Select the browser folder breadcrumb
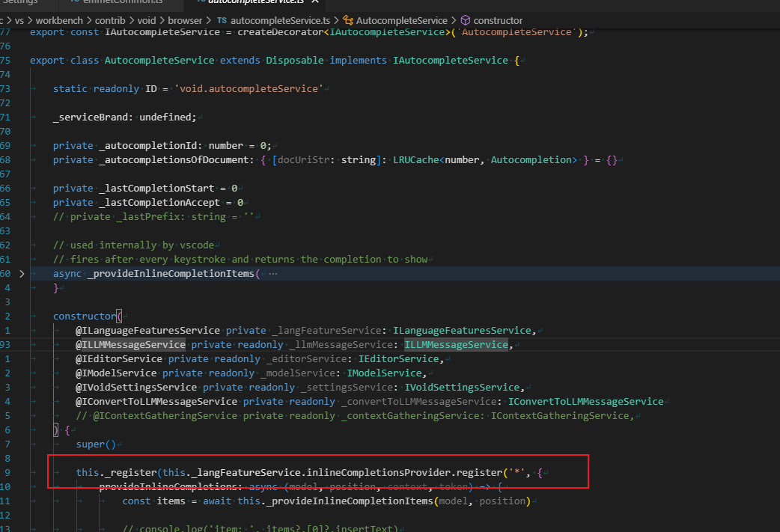Screen dimensions: 780x532 (186, 20)
